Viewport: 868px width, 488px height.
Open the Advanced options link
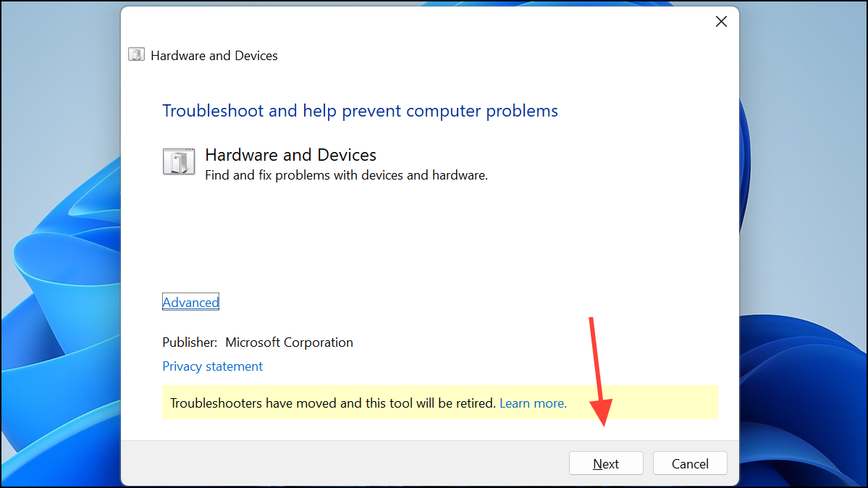pyautogui.click(x=190, y=302)
